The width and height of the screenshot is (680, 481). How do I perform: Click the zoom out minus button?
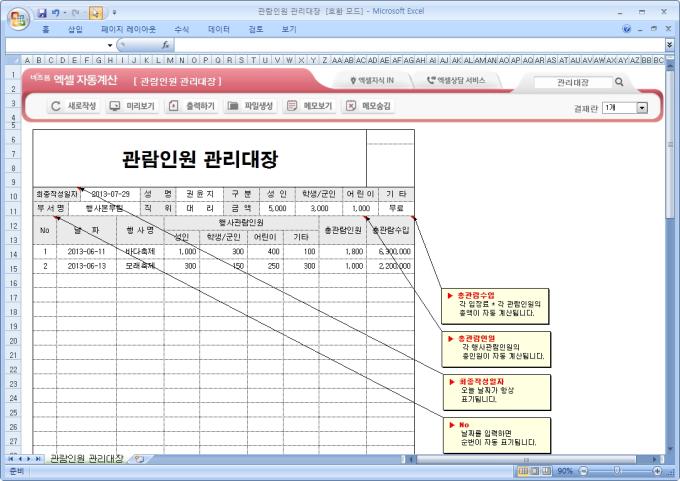pos(583,471)
